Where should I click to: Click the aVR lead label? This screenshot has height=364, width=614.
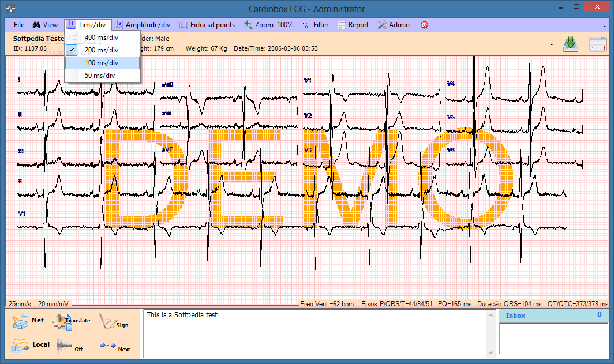click(x=167, y=85)
